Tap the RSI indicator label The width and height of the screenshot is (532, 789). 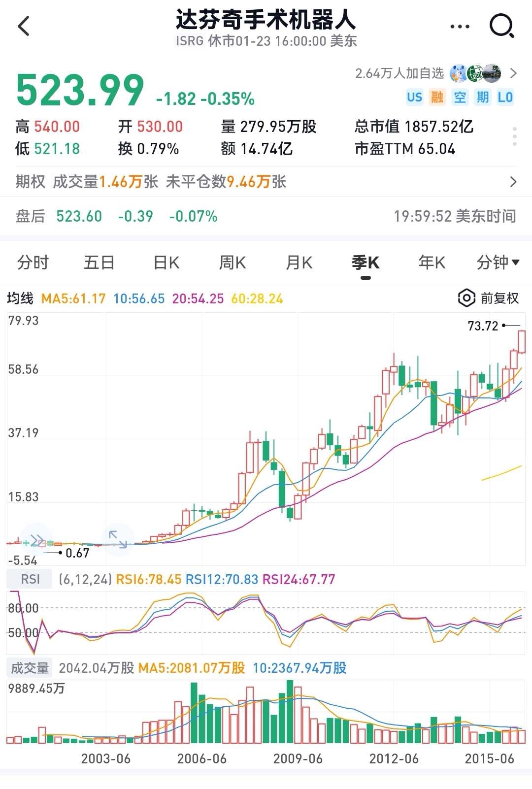tap(30, 579)
